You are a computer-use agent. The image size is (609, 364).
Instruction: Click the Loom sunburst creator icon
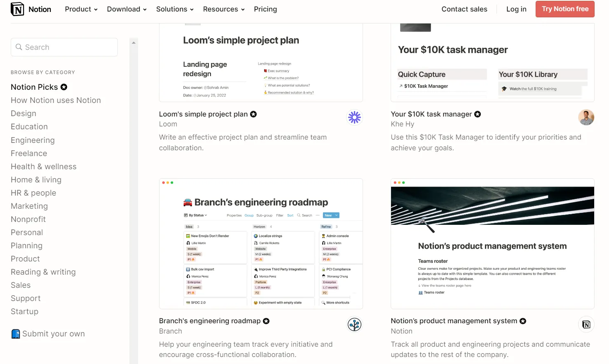354,117
